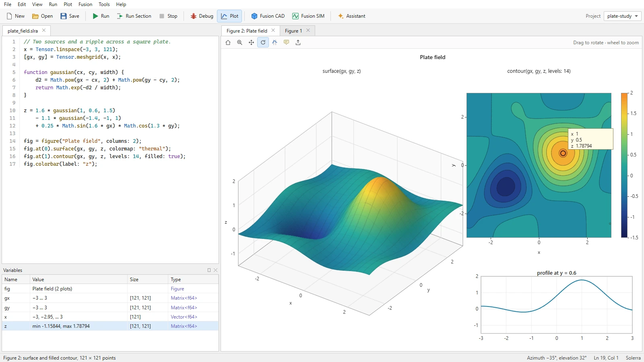Viewport: 644px width, 362px height.
Task: Launch Fusion SIM
Action: (x=308, y=16)
